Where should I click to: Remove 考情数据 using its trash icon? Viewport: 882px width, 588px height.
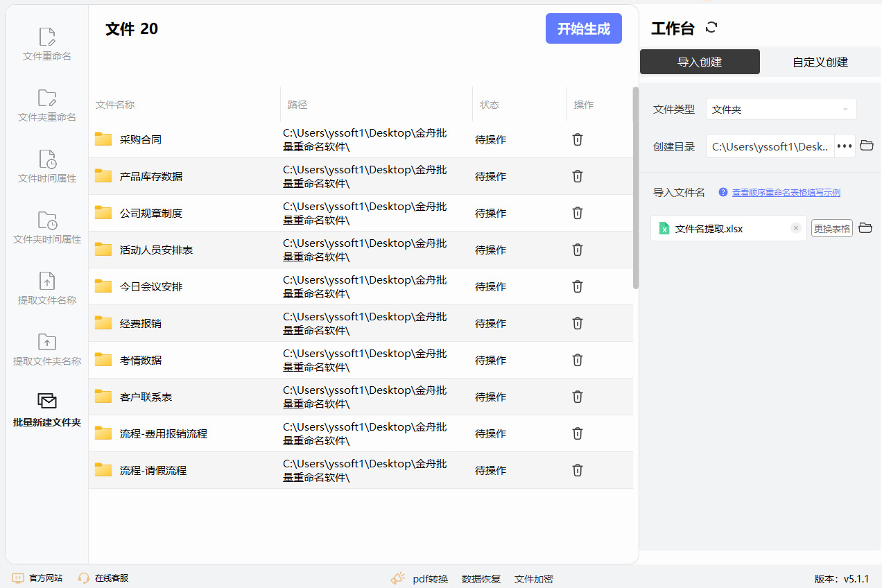(x=577, y=360)
